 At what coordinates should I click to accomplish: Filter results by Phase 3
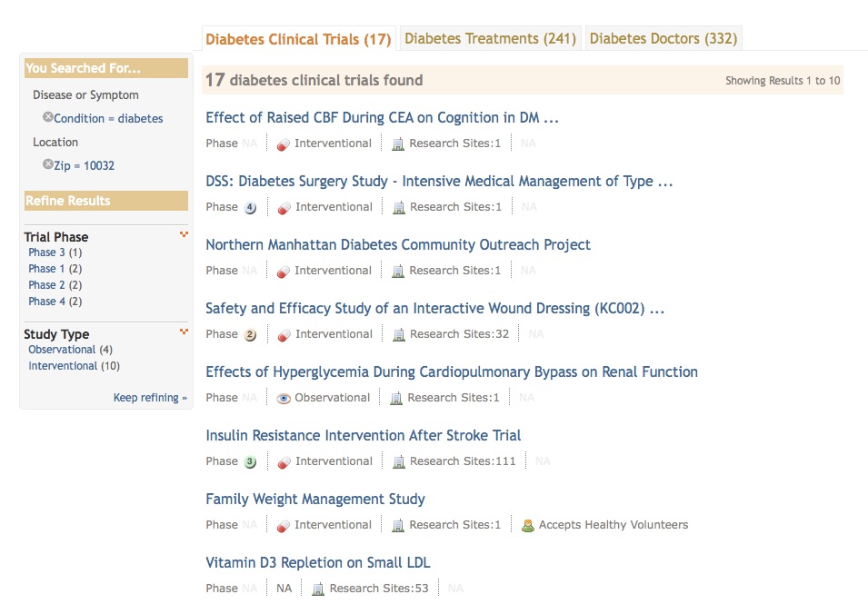click(46, 253)
